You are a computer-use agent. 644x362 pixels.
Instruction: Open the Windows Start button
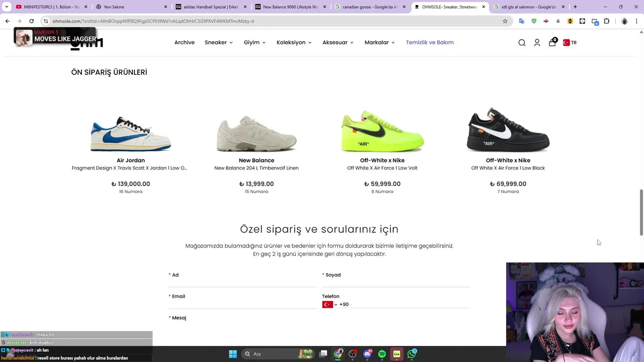tap(233, 354)
